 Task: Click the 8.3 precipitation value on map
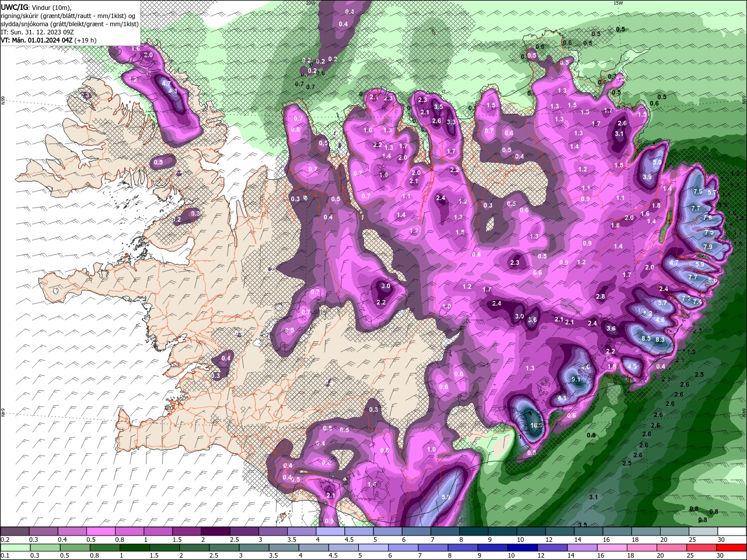pyautogui.click(x=660, y=339)
